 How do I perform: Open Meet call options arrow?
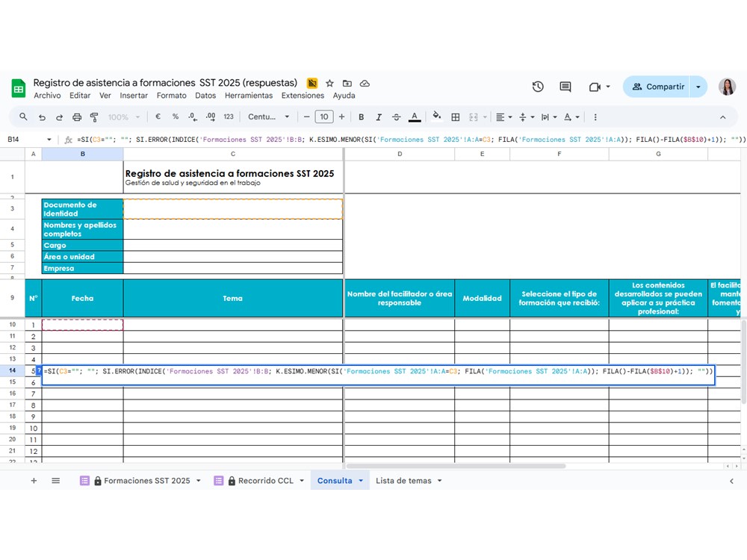608,87
